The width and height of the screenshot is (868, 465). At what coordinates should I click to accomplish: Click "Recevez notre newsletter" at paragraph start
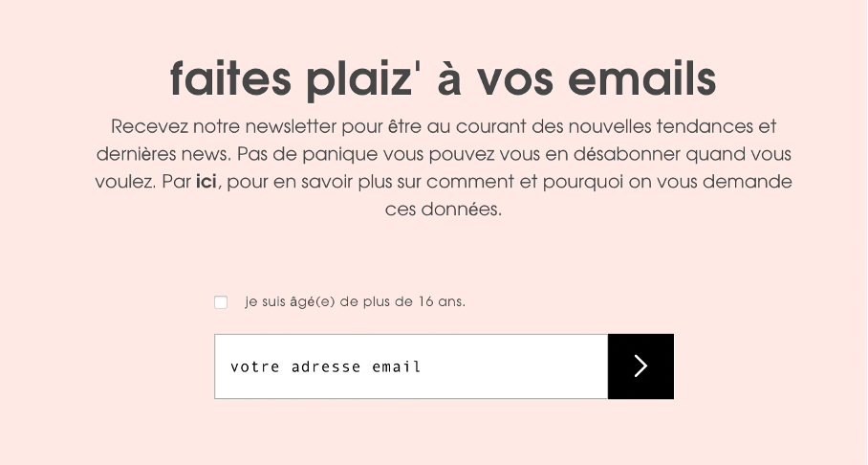click(x=224, y=126)
